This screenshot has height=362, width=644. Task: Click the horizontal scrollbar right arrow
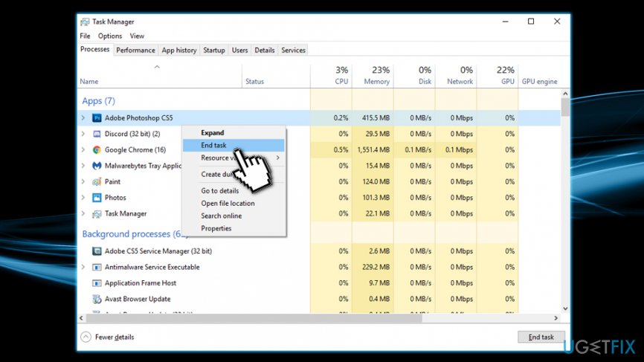click(556, 318)
